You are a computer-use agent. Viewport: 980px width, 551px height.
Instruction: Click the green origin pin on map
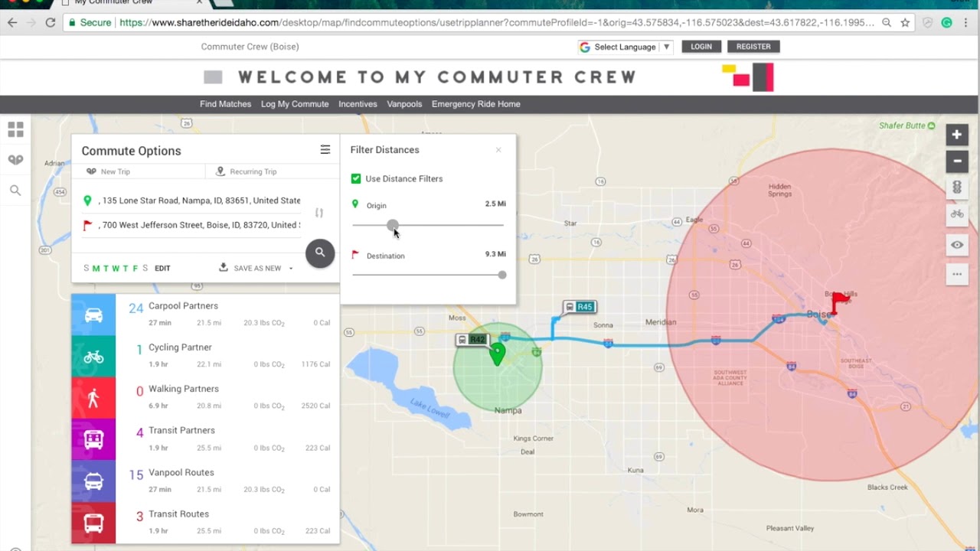(x=498, y=354)
